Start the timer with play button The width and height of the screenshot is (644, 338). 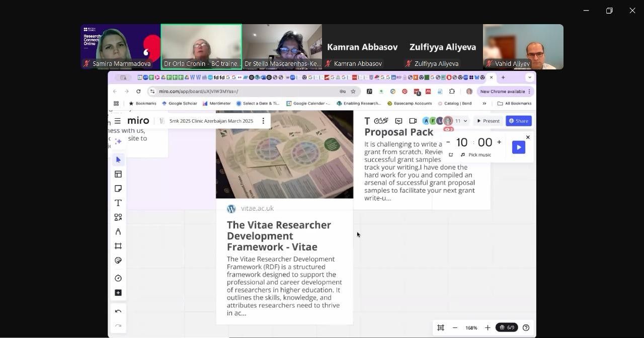click(x=519, y=147)
